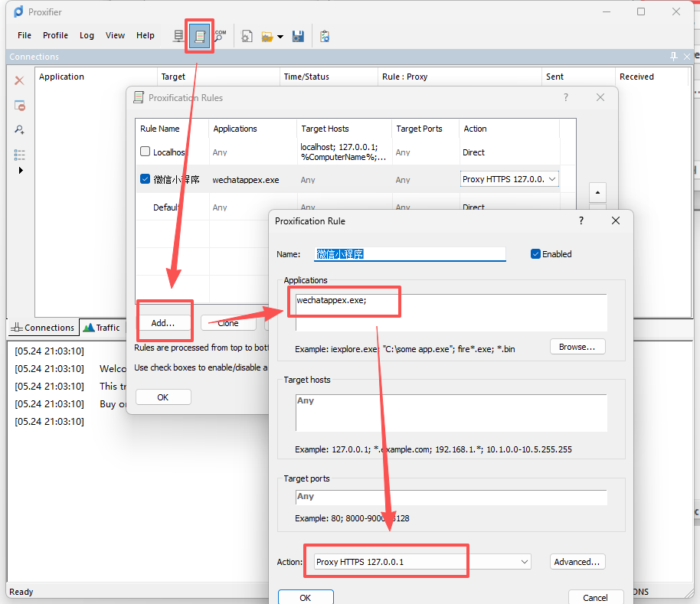Open the Profile menu
Viewport: 700px width, 604px height.
tap(55, 35)
